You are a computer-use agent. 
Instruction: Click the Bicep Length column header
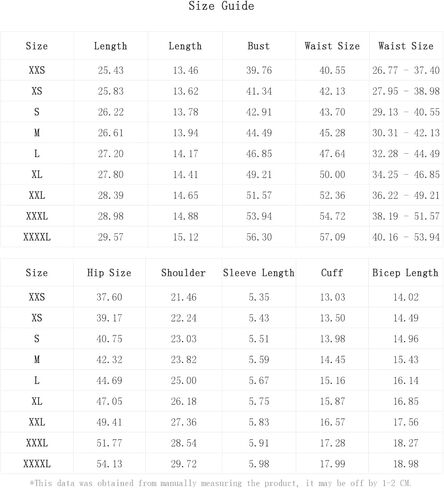click(x=405, y=273)
